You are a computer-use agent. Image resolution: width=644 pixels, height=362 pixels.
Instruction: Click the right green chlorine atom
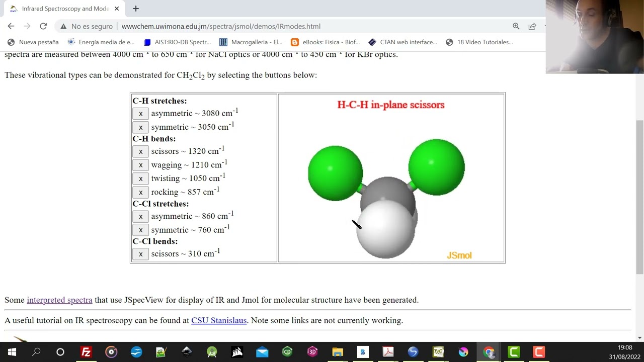click(436, 167)
